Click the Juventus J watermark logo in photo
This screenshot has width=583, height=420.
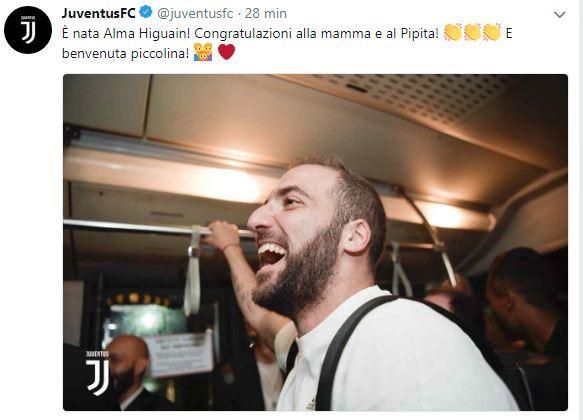point(97,372)
